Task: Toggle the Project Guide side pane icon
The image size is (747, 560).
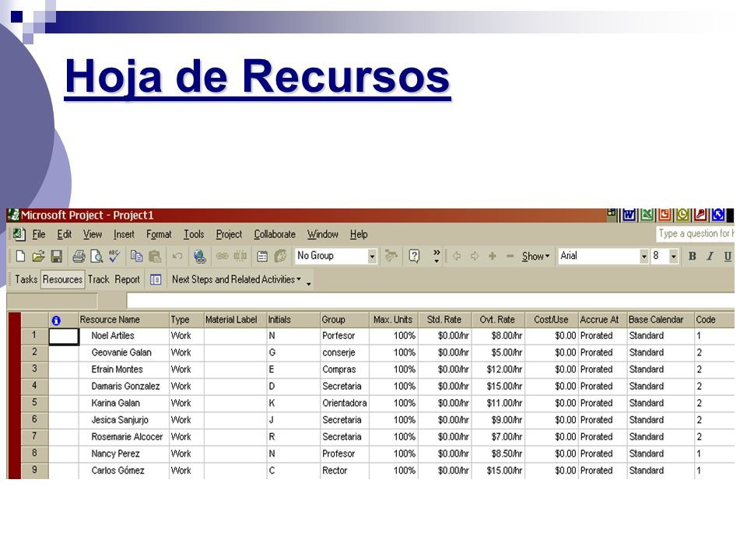Action: point(156,279)
